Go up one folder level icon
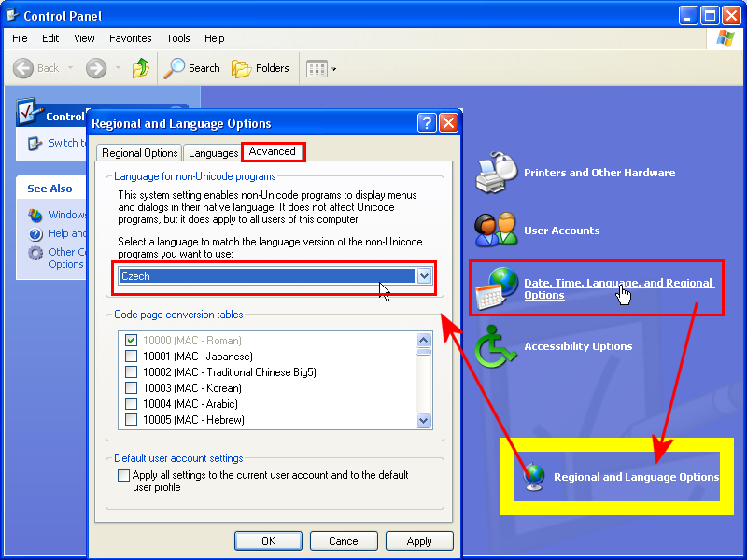This screenshot has height=560, width=747. click(x=141, y=68)
